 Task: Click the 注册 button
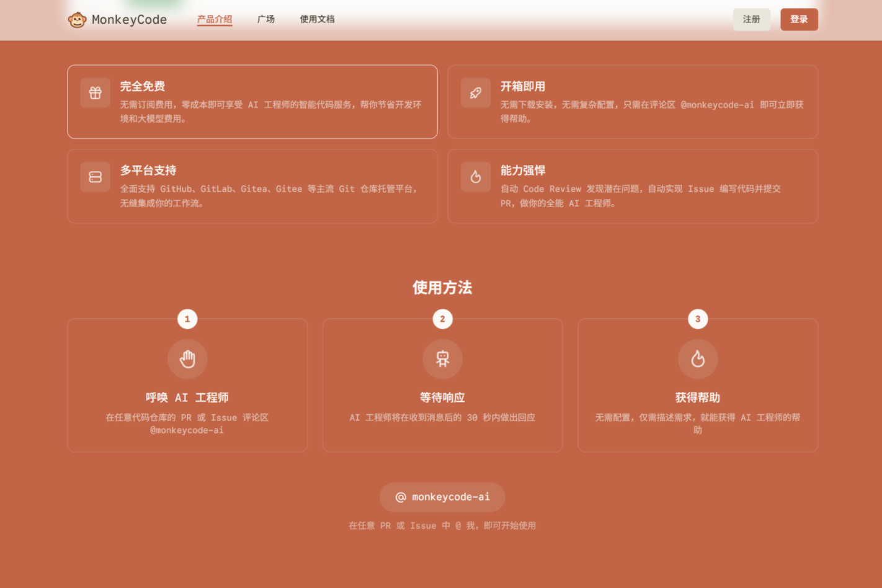pos(752,19)
